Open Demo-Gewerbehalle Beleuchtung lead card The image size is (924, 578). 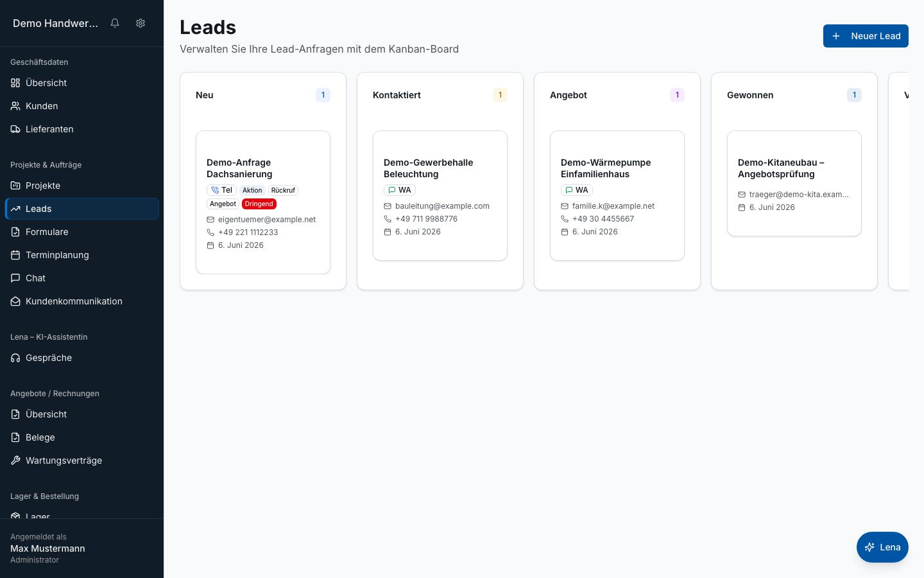pos(440,196)
